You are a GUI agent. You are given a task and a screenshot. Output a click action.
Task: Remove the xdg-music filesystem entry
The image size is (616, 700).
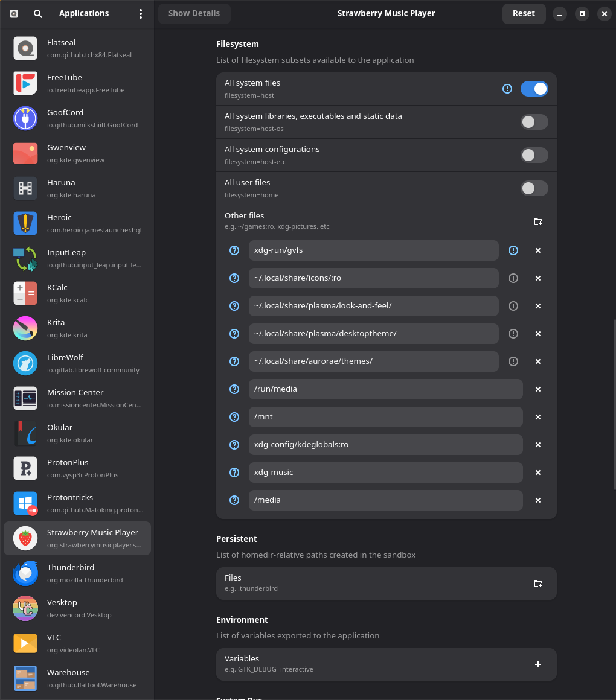point(537,472)
